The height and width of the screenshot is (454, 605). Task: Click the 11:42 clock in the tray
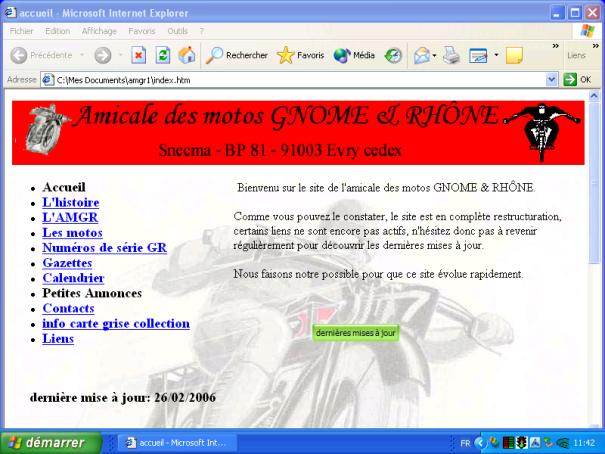coord(584,443)
